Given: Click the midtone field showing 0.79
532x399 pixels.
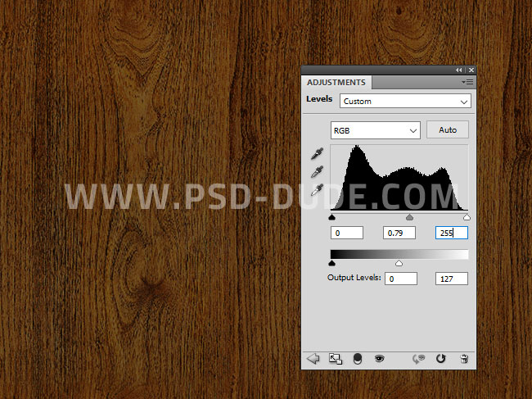Looking at the screenshot, I should point(399,233).
